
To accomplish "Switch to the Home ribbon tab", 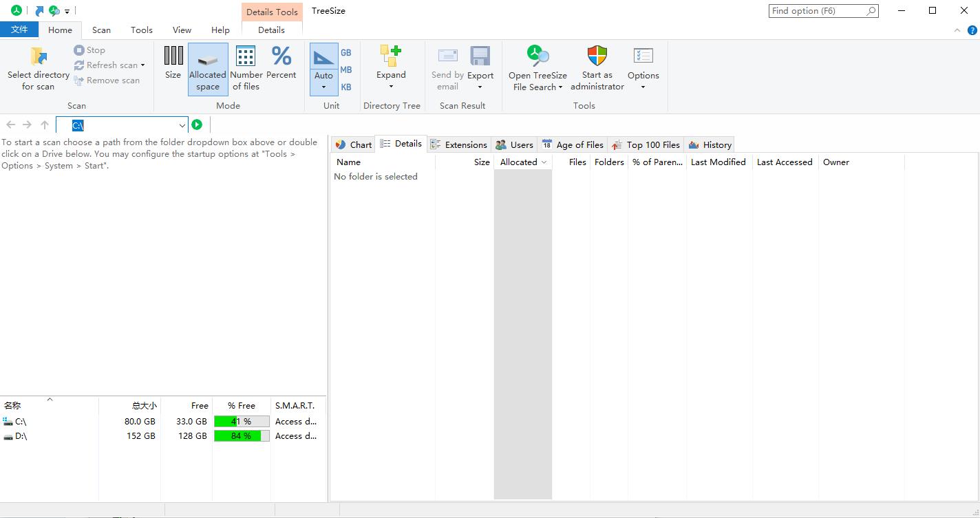I will (x=60, y=30).
